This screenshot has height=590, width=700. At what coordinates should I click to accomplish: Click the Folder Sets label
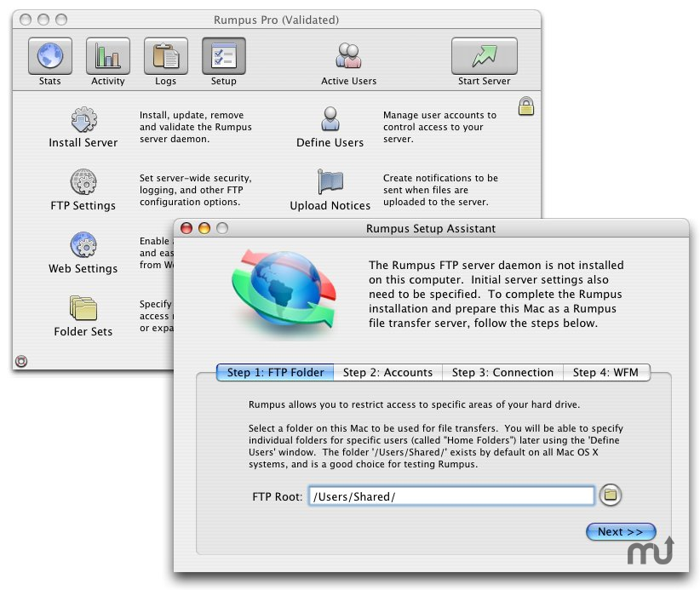(x=83, y=331)
